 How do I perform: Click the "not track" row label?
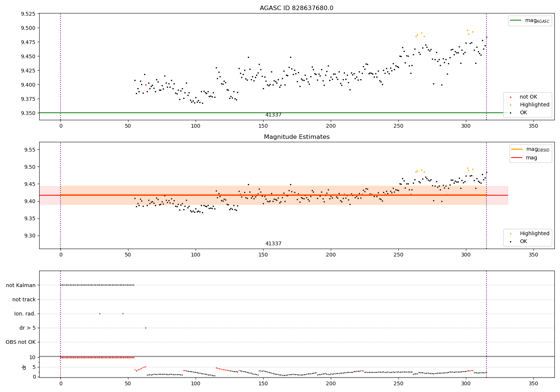point(24,300)
